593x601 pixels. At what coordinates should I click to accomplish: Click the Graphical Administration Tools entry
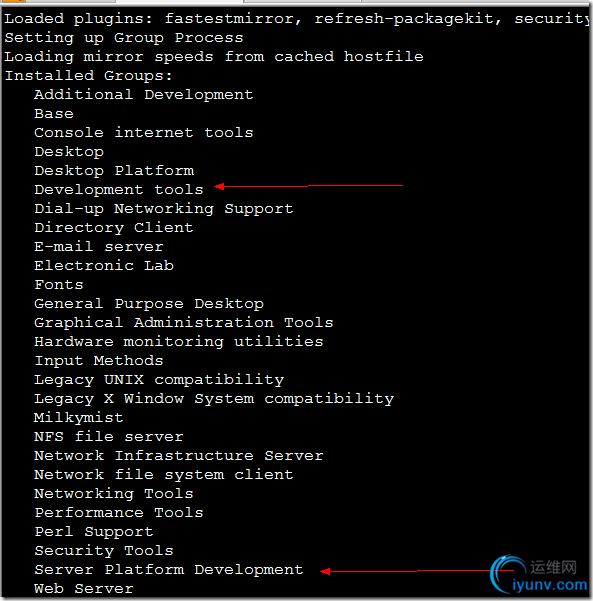(184, 323)
